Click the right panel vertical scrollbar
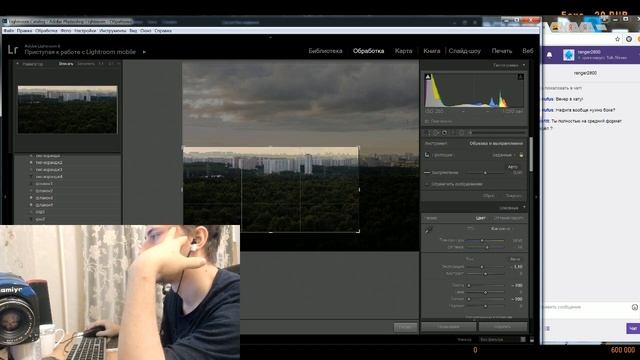Screen dimensions: 640x360 pos(531,154)
